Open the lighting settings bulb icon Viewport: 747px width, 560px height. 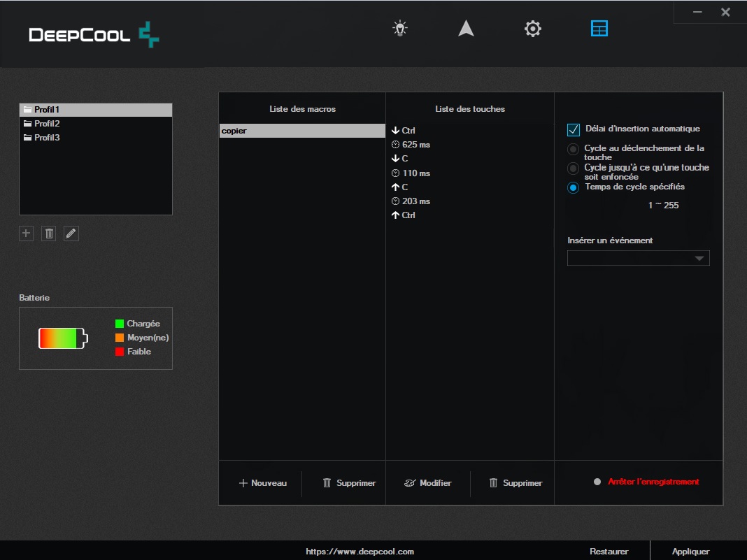tap(399, 29)
